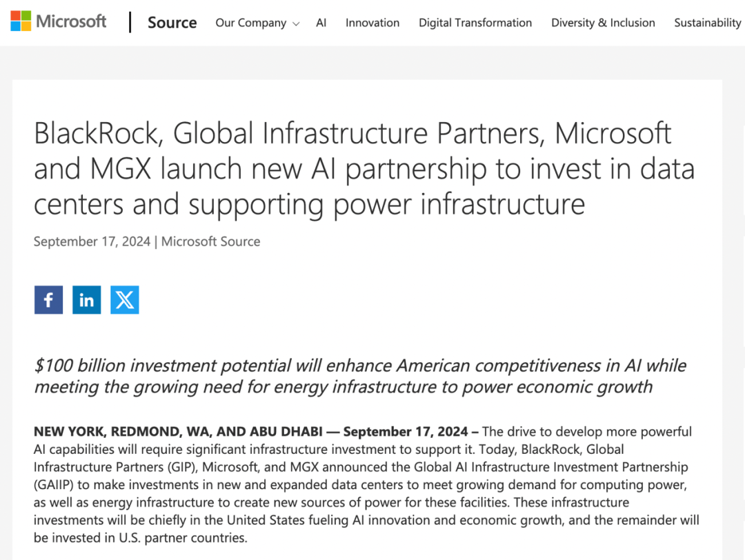This screenshot has width=745, height=560.
Task: Share the article on Facebook
Action: [48, 300]
